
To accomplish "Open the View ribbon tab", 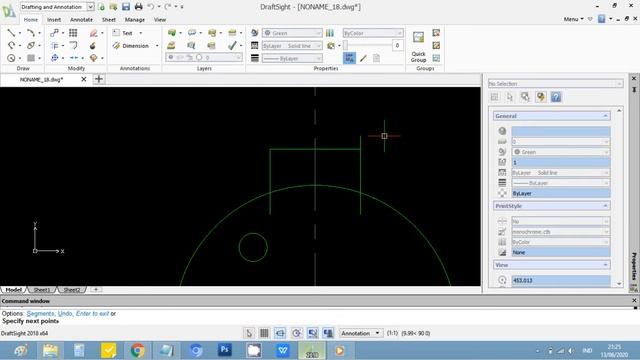I will pyautogui.click(x=160, y=20).
